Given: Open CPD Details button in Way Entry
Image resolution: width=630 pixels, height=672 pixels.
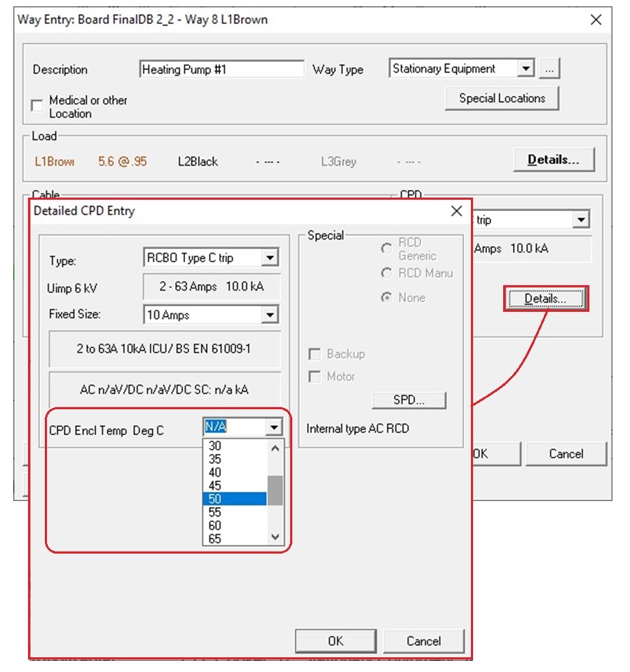Looking at the screenshot, I should 546,299.
